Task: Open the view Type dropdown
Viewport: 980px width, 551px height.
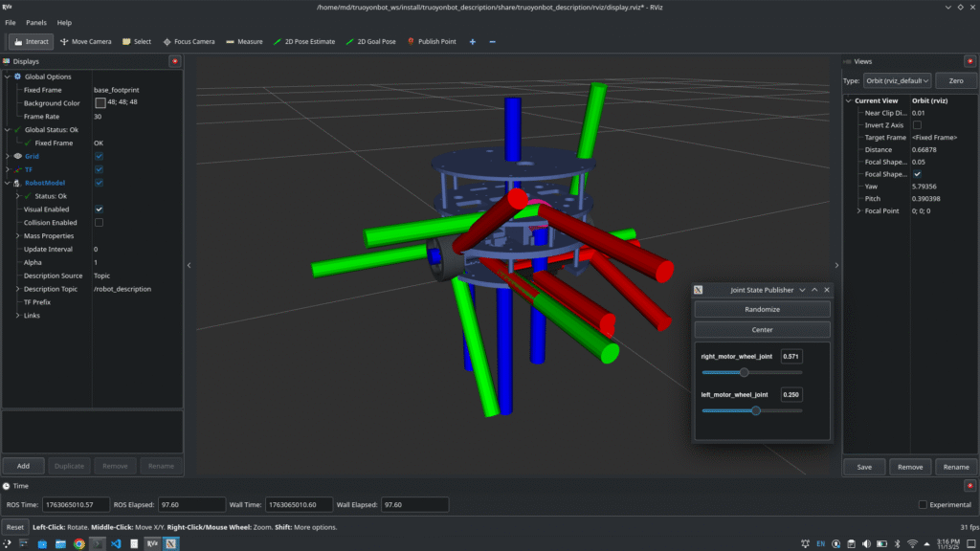Action: click(898, 81)
